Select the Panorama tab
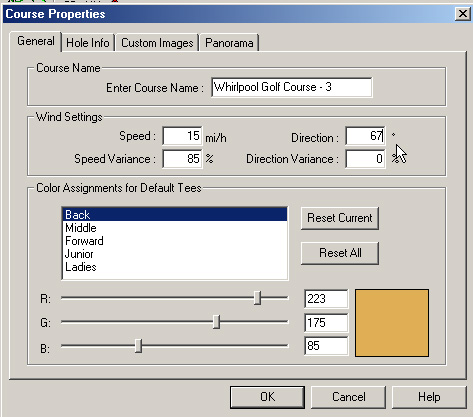 coord(229,43)
